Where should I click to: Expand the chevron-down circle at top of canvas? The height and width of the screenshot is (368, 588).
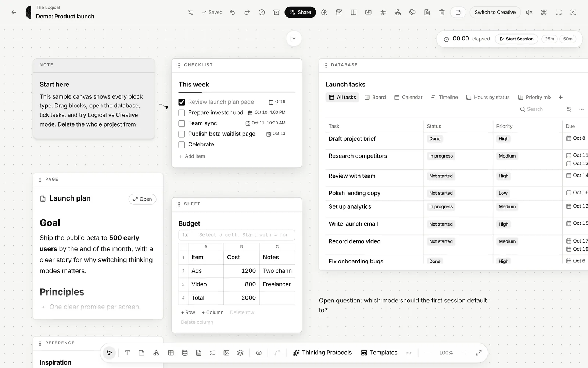tap(294, 39)
